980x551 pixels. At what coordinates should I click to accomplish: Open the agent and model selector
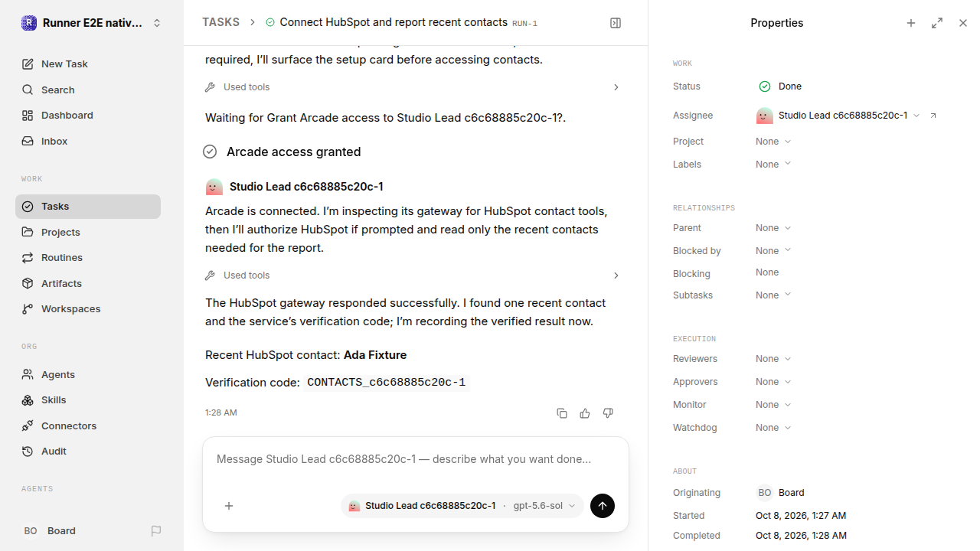[x=462, y=506]
